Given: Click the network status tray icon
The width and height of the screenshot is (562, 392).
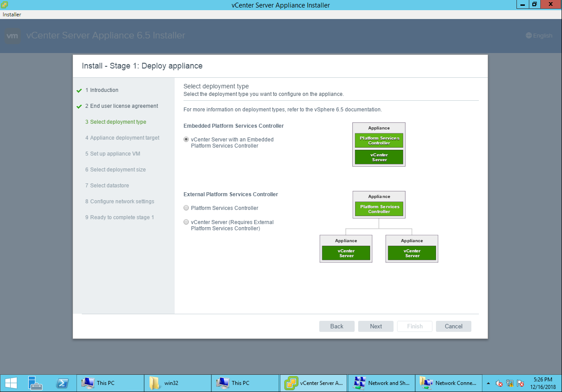Looking at the screenshot, I should coord(509,383).
